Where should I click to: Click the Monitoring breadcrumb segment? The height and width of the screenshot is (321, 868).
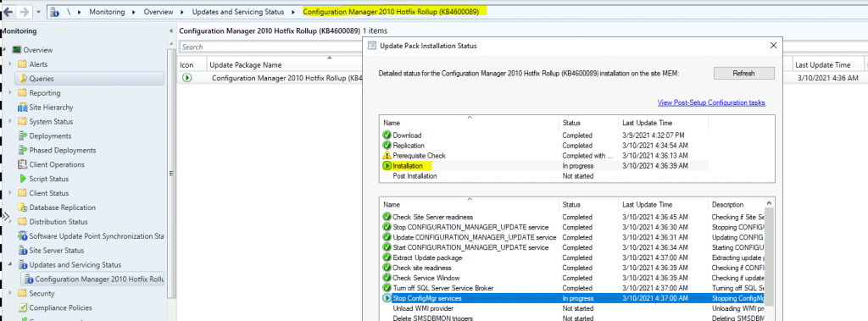tap(108, 12)
